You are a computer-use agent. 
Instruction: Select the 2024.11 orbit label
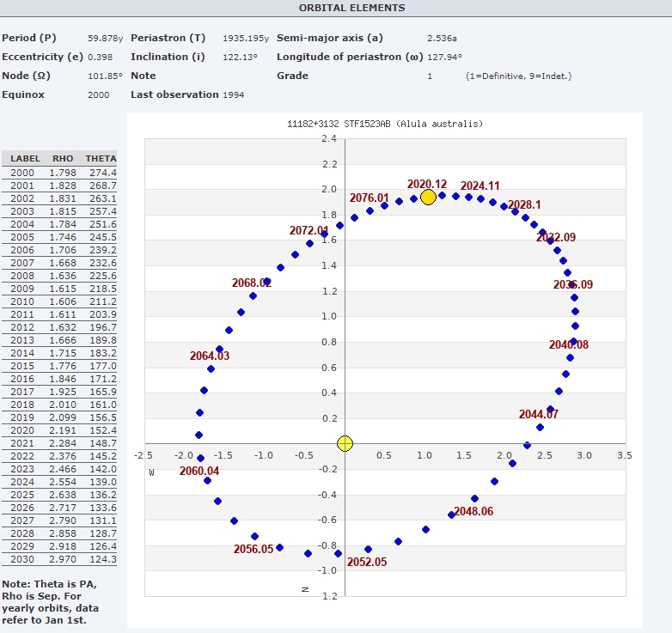tap(480, 186)
